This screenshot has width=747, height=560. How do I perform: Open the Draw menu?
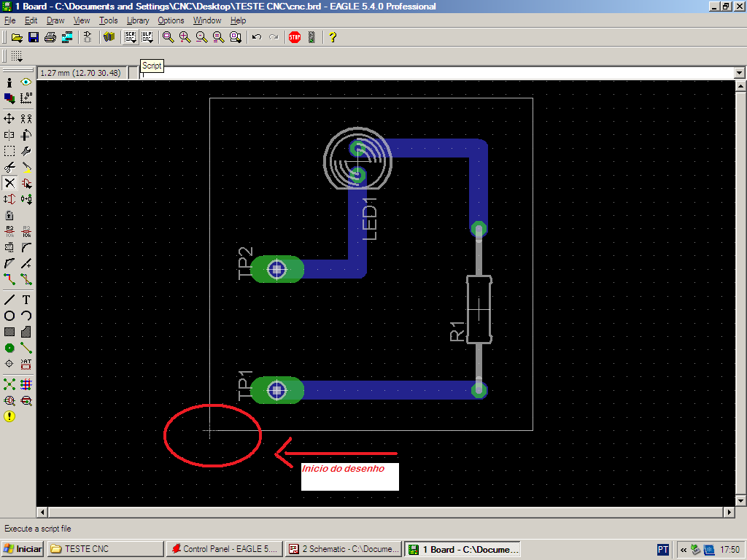click(55, 20)
